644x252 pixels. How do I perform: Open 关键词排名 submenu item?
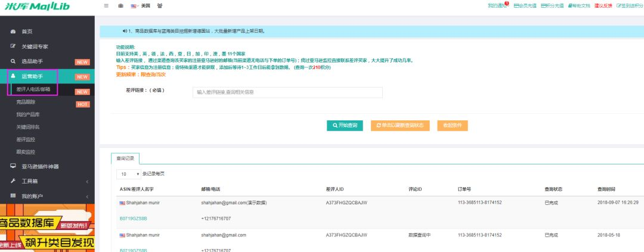tap(28, 127)
